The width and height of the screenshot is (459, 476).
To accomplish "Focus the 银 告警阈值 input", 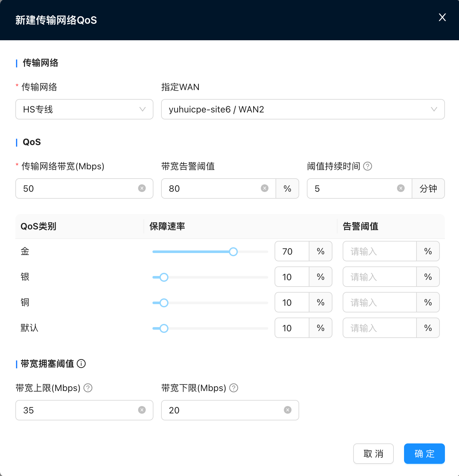I will tap(380, 277).
